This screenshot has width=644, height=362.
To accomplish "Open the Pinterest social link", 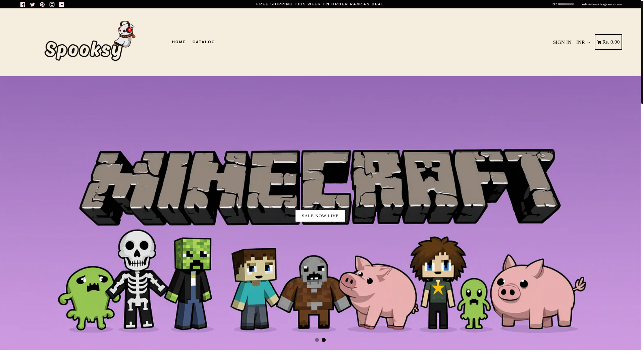I will [42, 4].
